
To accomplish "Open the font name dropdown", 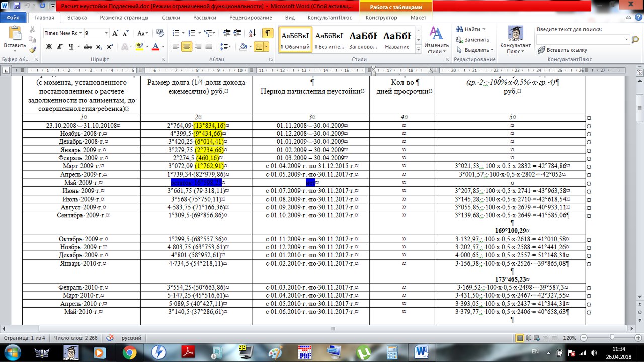I will coord(79,33).
